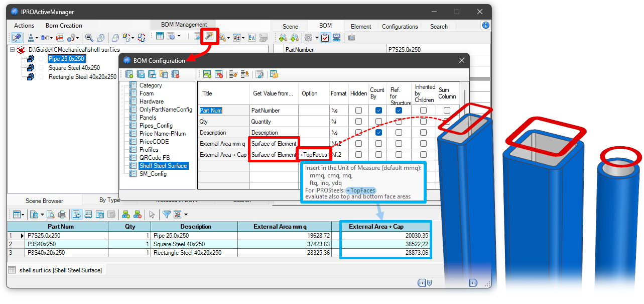
Task: Open the Bom Creation menu
Action: click(64, 26)
